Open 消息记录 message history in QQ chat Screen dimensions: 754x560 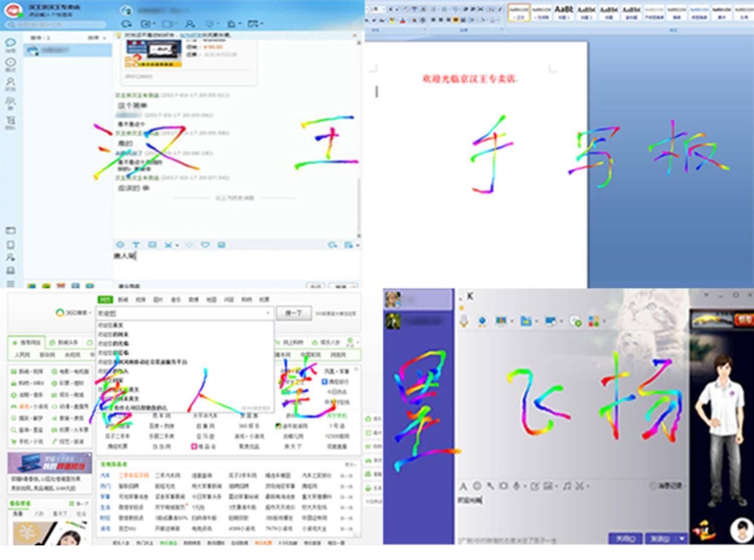coord(667,486)
